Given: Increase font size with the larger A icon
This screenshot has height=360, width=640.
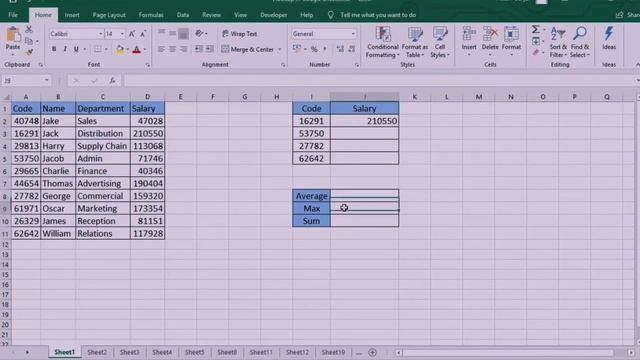Looking at the screenshot, I should (132, 34).
